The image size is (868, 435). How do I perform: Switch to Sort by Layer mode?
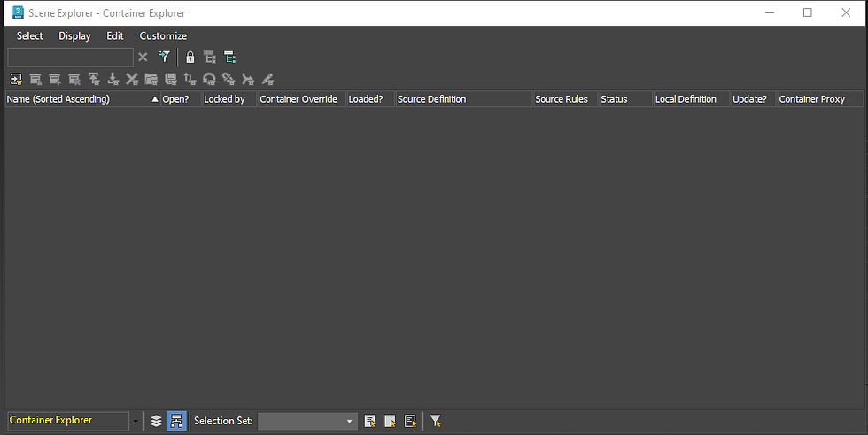(x=156, y=421)
